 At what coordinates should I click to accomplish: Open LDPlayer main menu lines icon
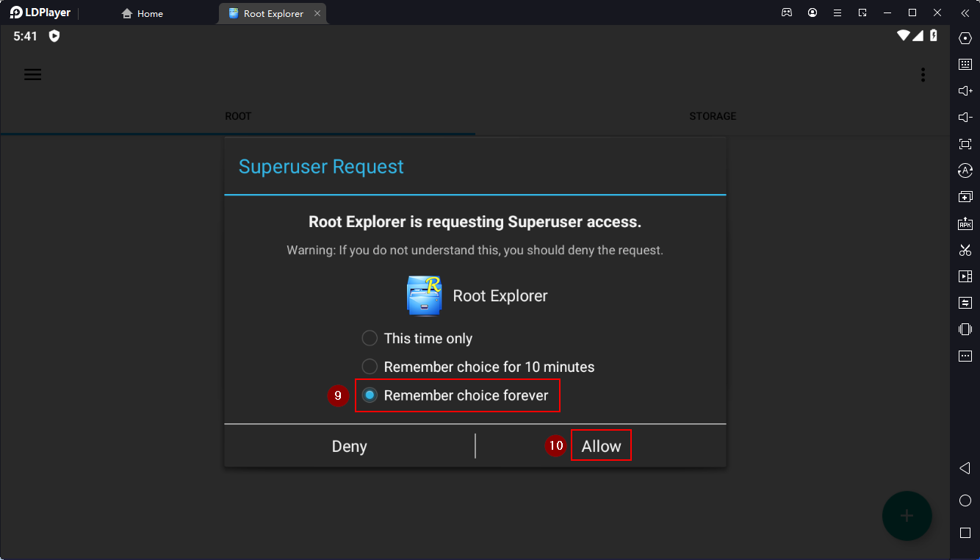837,12
